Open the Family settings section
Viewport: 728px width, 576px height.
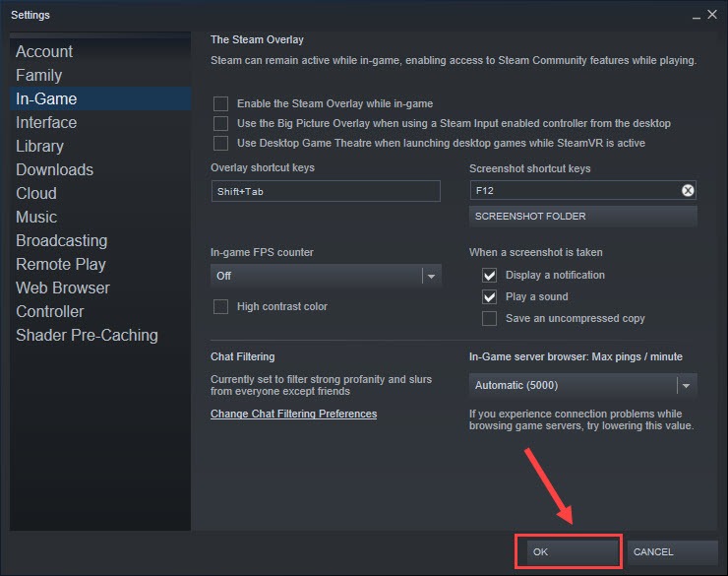click(100, 75)
